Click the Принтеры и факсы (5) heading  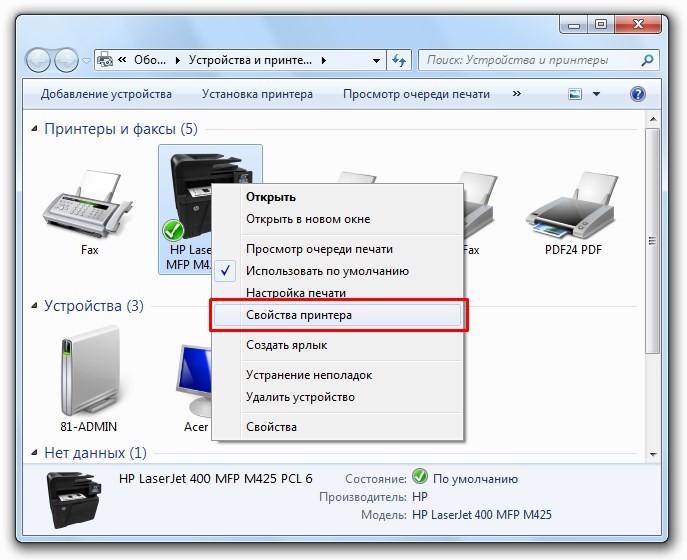(x=121, y=129)
